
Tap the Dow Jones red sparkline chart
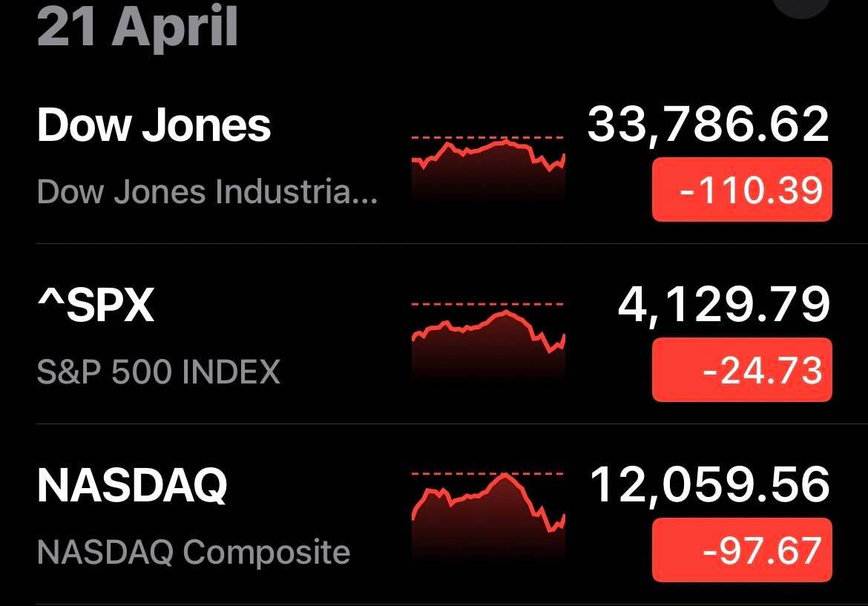pyautogui.click(x=488, y=166)
